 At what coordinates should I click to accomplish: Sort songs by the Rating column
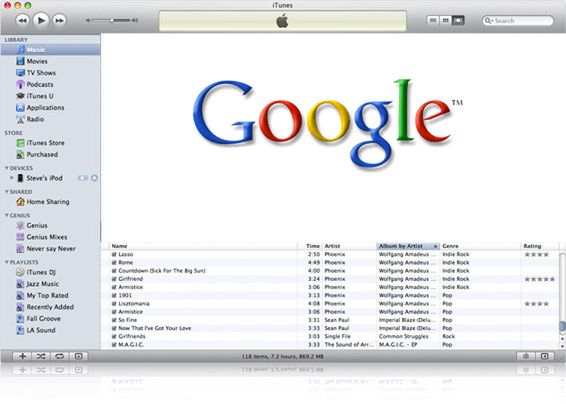tap(540, 246)
